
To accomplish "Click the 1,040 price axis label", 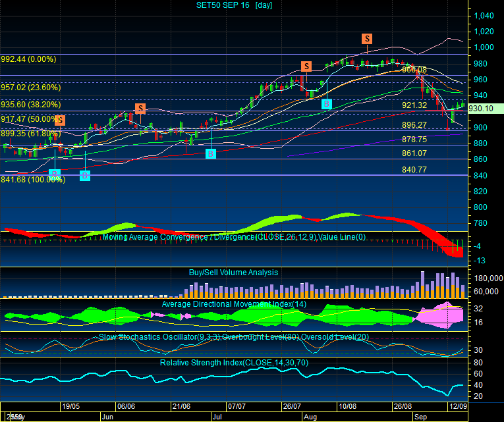I will 484,16.
